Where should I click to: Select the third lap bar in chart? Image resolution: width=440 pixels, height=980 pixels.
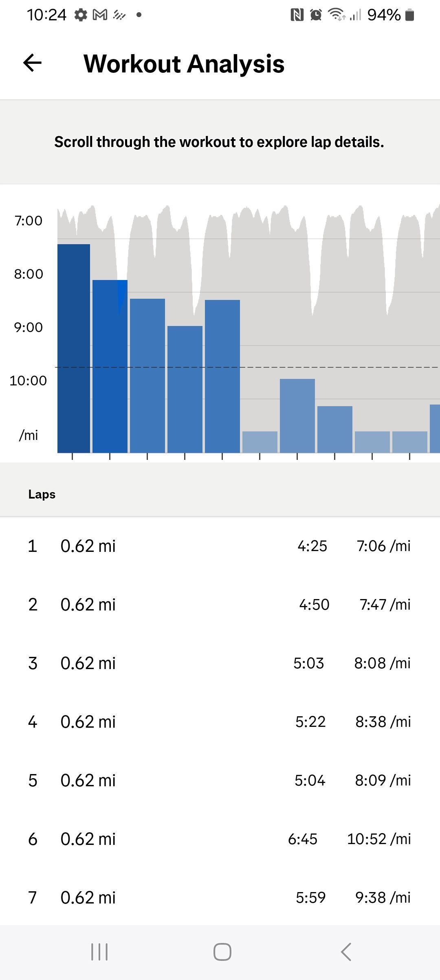[147, 376]
